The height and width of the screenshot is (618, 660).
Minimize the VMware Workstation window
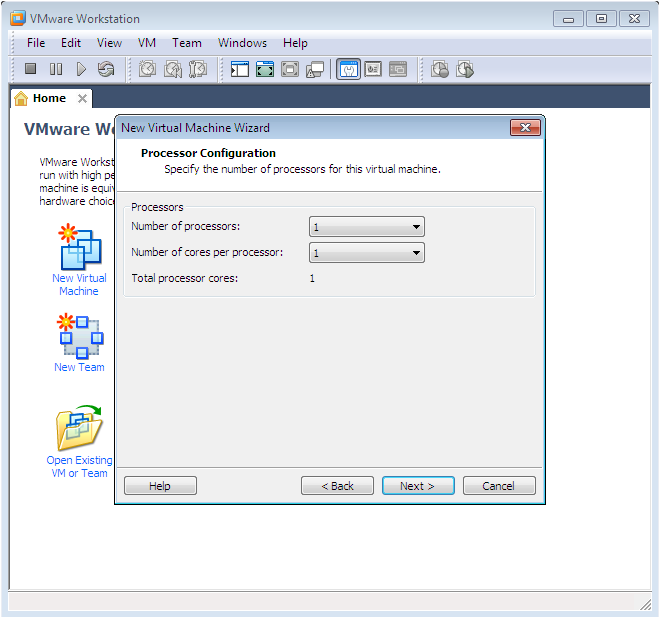click(568, 19)
